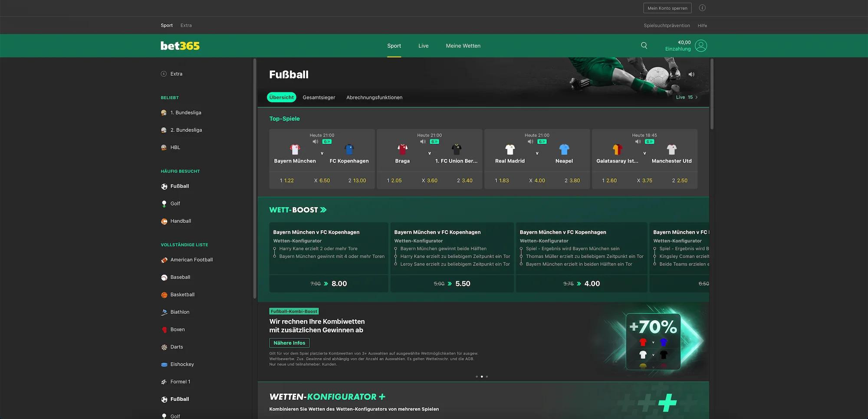Click the left sidebar vertical scrollbar

pos(255,179)
